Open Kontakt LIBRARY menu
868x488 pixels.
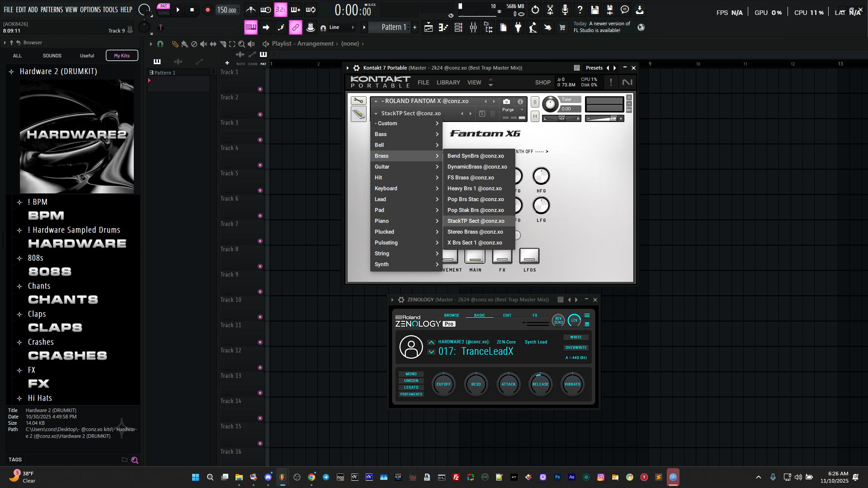point(448,82)
